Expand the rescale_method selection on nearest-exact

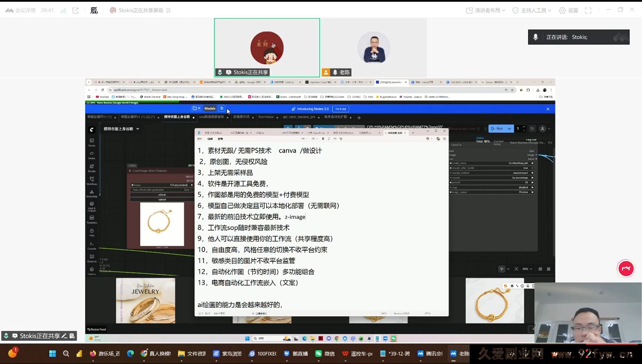tap(524, 173)
